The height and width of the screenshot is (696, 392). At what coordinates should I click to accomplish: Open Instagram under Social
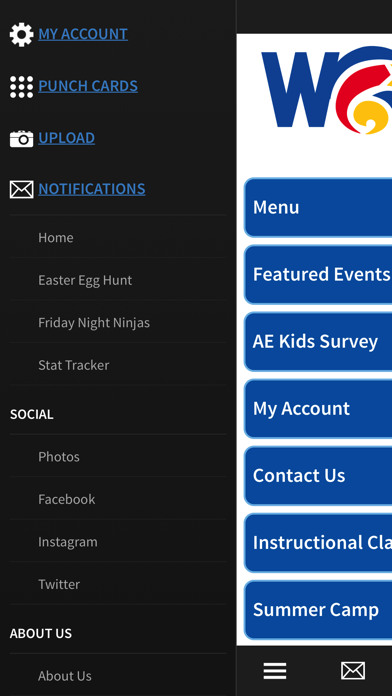(x=118, y=542)
